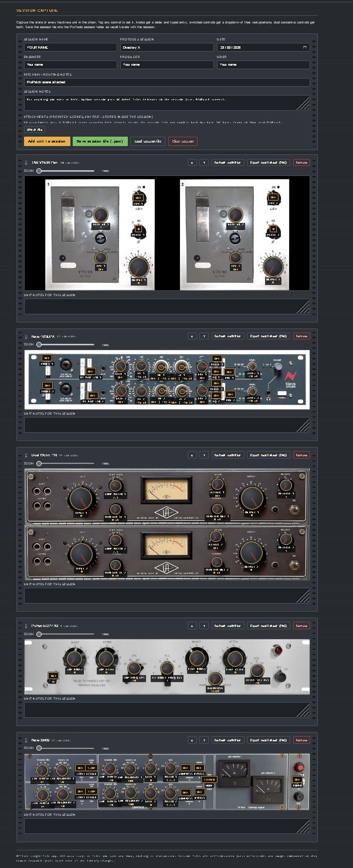This screenshot has width=353, height=868.
Task: Refresh definition for the Neve 33609 unit
Action: tap(228, 740)
